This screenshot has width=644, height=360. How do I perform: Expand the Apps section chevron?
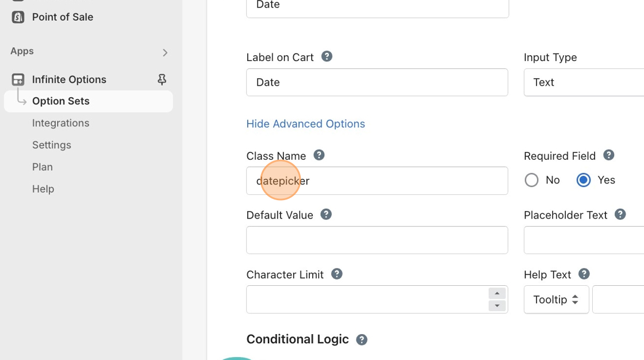[x=165, y=53]
